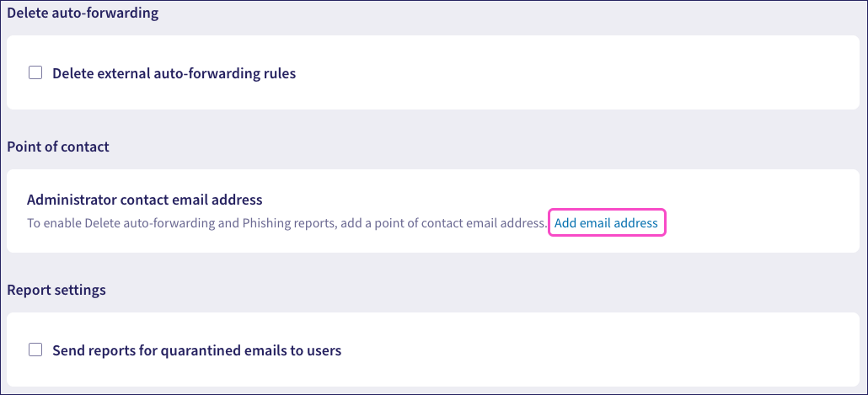Select the "Delete auto-forwarding" section heading

(x=83, y=13)
